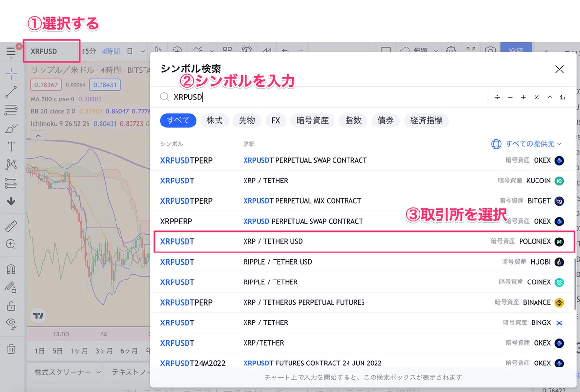Select the trend line drawing tool
580x392 pixels.
(11, 91)
